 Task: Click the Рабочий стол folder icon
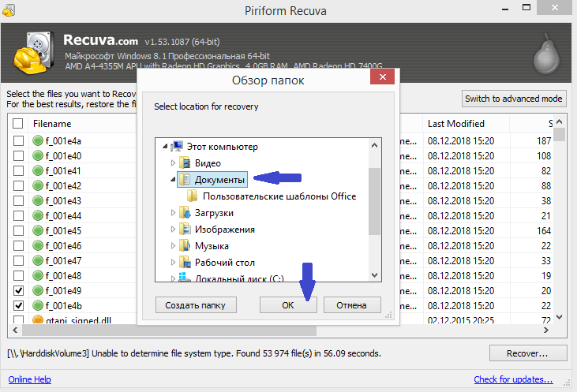click(185, 262)
